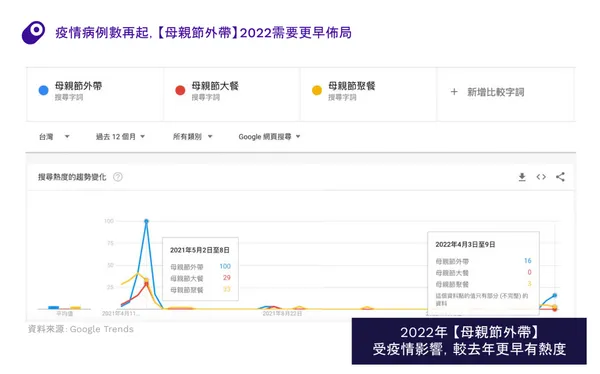This screenshot has width=600, height=374.
Task: Open the 所有類別 category dropdown
Action: (192, 137)
